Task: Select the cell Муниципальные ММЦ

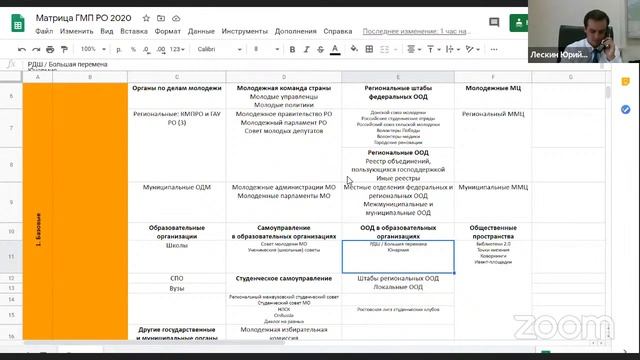Action: click(493, 202)
